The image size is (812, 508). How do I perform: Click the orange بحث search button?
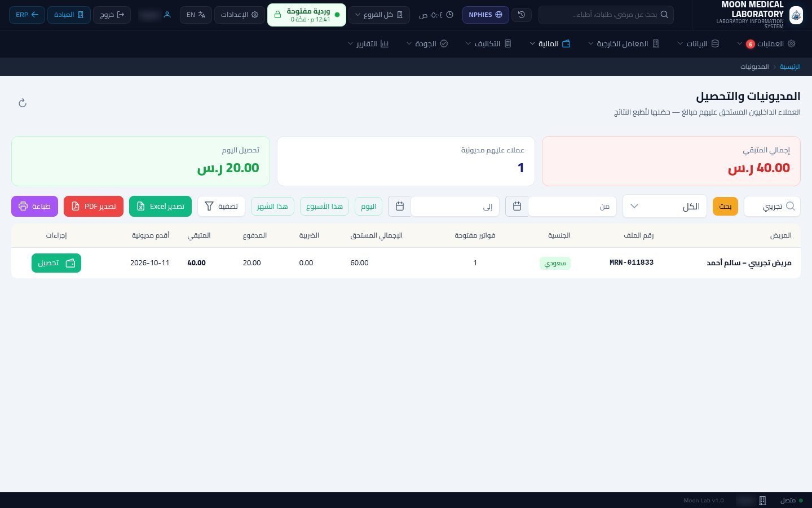[725, 207]
